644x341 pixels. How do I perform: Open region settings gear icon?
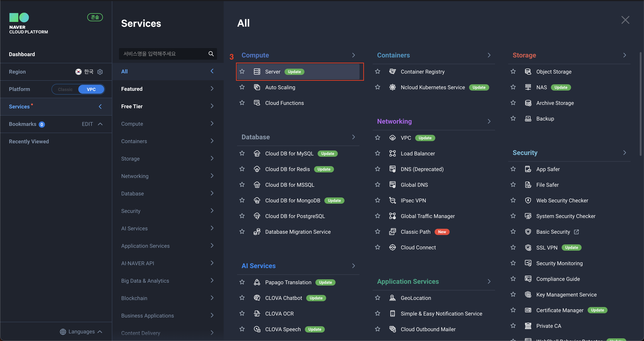[100, 72]
